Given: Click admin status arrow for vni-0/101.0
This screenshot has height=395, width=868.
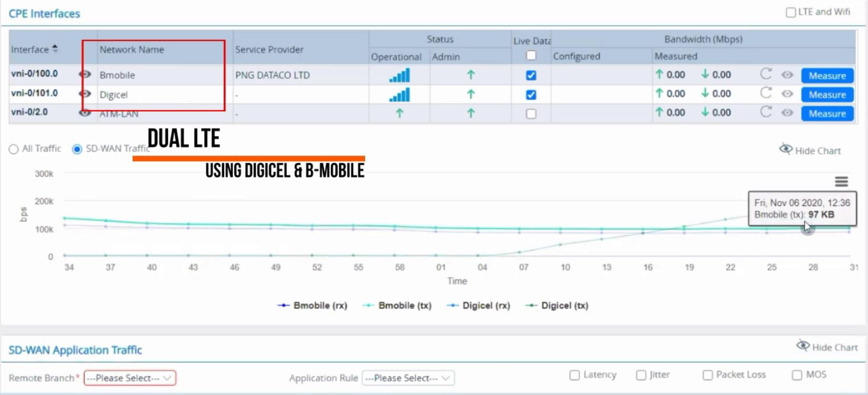Looking at the screenshot, I should click(470, 94).
